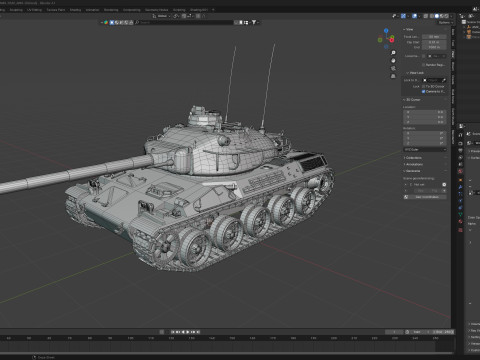Enable Lock To 3D Cursor checkbox
This screenshot has width=480, height=360.
[423, 86]
